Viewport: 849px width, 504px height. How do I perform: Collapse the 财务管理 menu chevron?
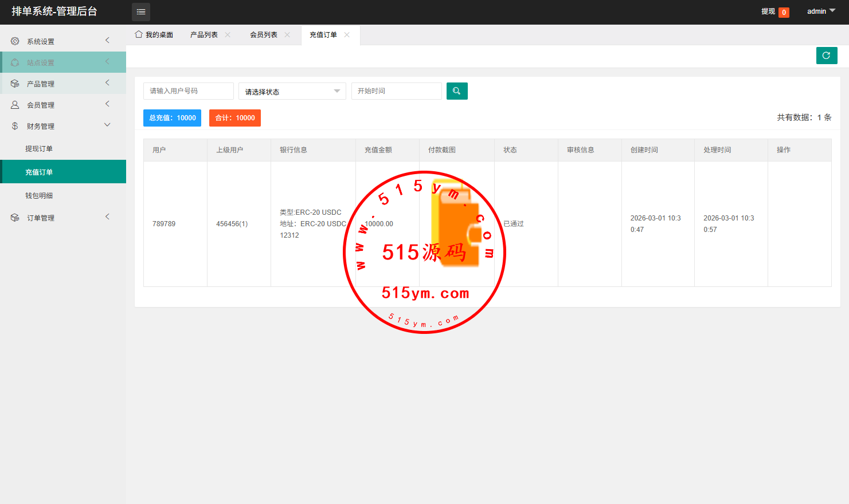coord(107,125)
